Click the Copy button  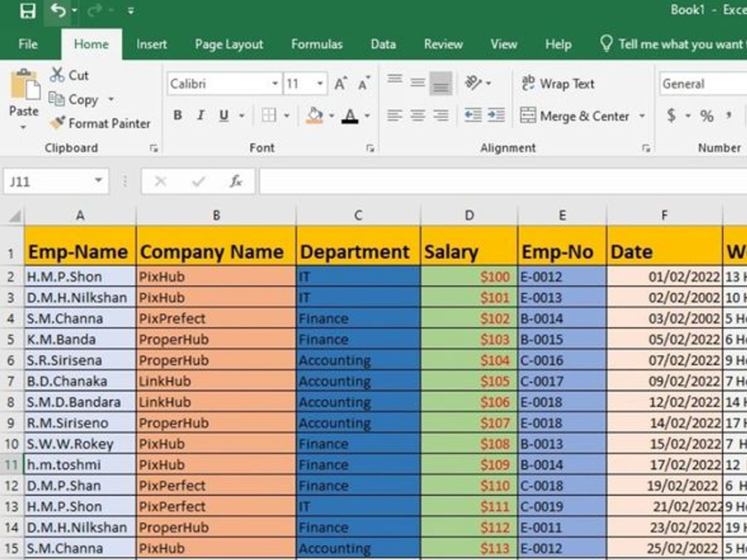74,99
